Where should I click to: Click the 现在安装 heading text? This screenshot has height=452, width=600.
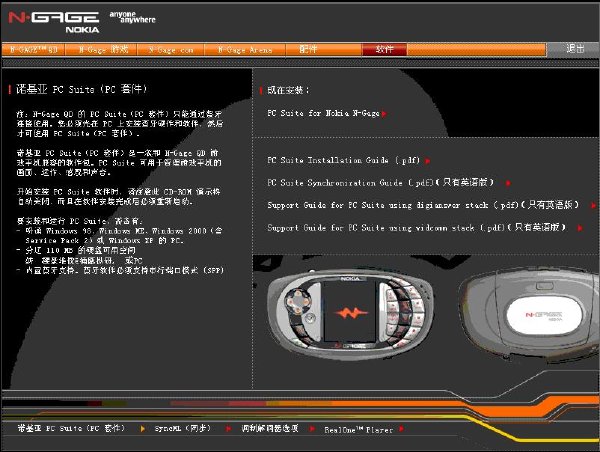click(x=288, y=90)
